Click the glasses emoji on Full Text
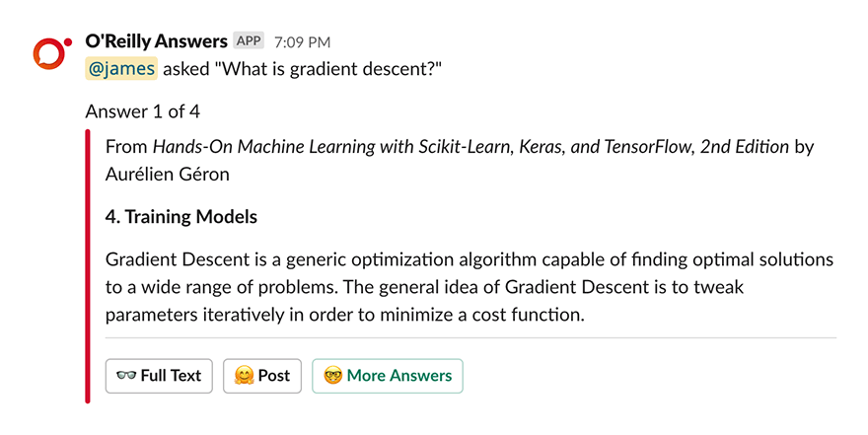The image size is (868, 435). [x=126, y=376]
